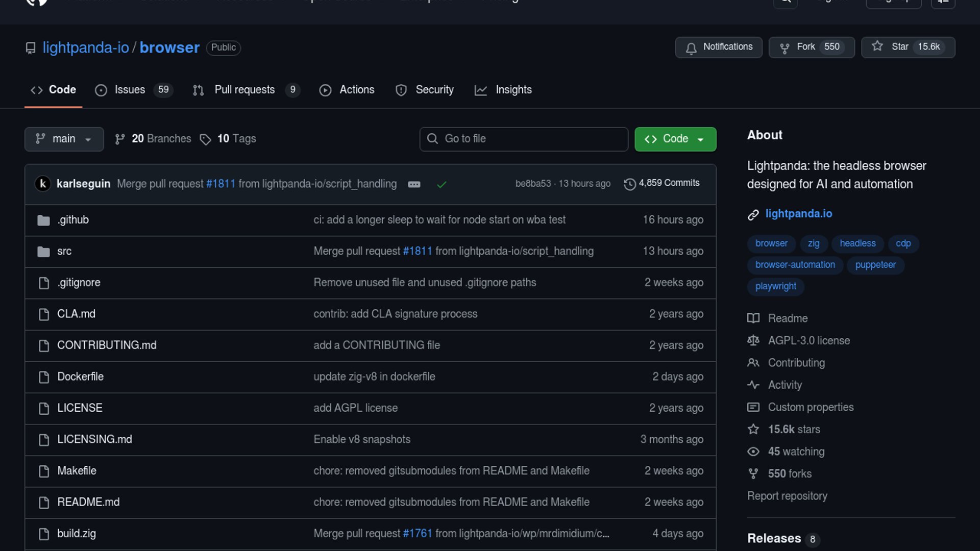The width and height of the screenshot is (980, 551).
Task: Open the main branch dropdown
Action: coord(64,139)
